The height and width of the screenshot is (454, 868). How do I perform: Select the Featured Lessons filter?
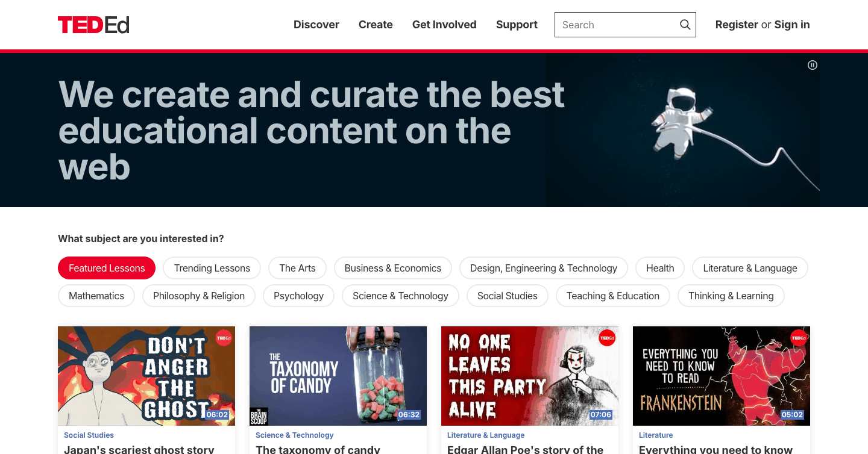[x=107, y=268]
